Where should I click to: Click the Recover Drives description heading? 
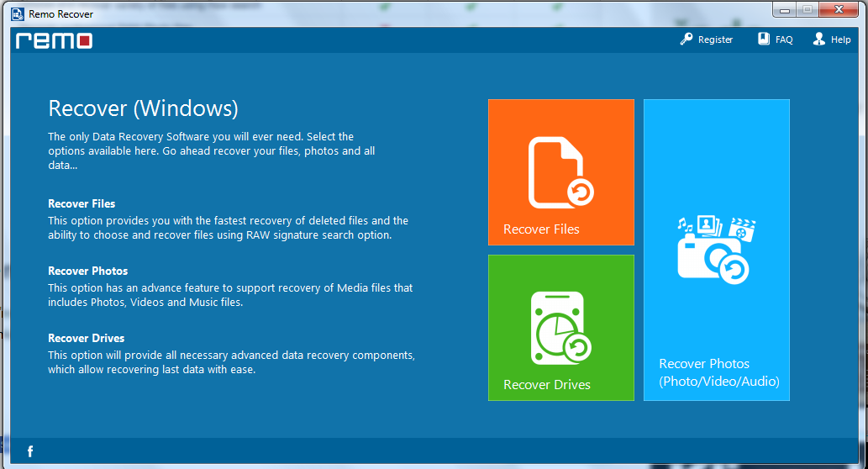(x=86, y=338)
